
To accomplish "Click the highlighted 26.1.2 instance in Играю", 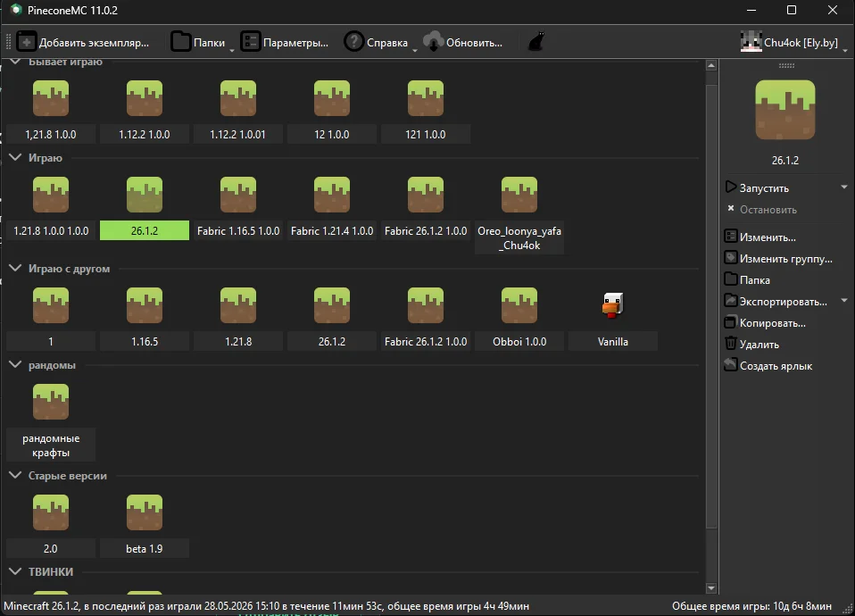I will [145, 207].
